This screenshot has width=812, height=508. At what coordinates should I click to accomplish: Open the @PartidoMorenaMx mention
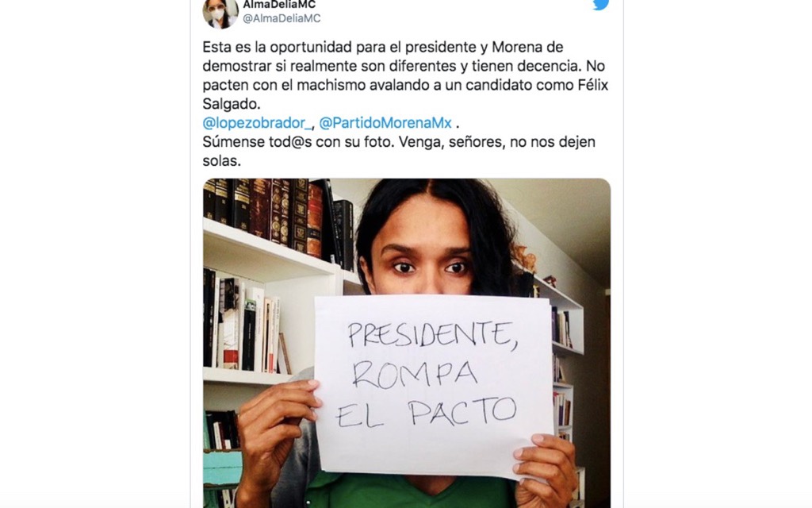pos(385,123)
